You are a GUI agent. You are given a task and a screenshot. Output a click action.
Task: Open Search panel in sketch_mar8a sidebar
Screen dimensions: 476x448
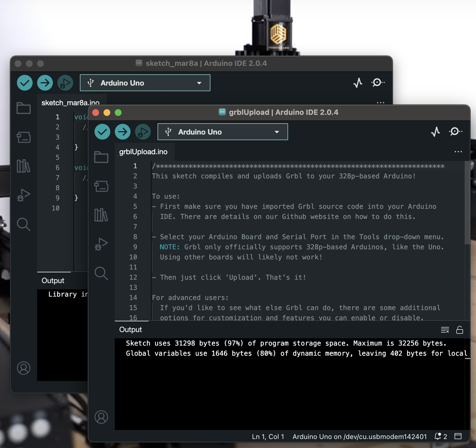point(24,224)
